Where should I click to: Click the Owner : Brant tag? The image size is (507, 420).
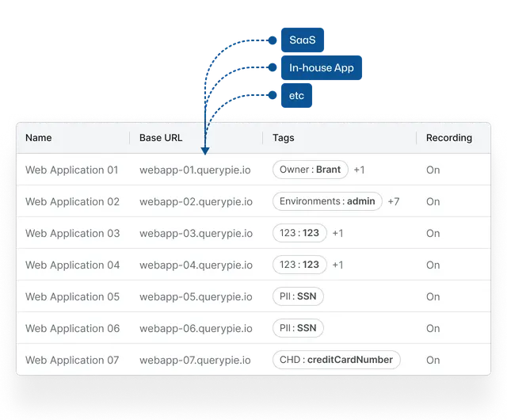[311, 170]
